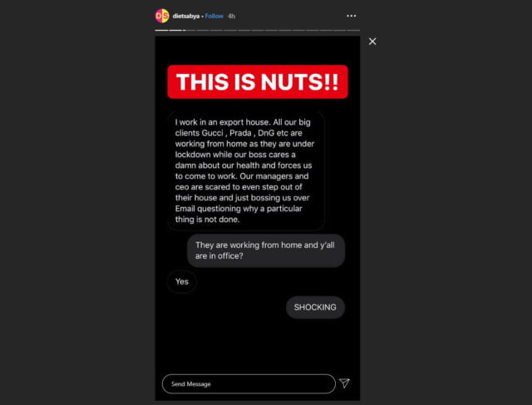Click the paper plane share icon
The height and width of the screenshot is (405, 532).
344,383
